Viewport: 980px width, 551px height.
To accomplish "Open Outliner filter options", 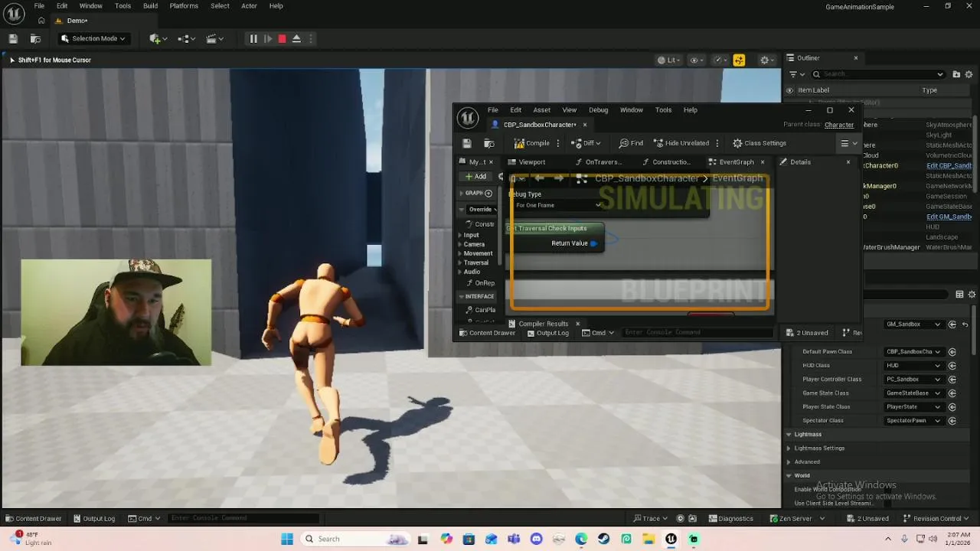I will tap(796, 74).
